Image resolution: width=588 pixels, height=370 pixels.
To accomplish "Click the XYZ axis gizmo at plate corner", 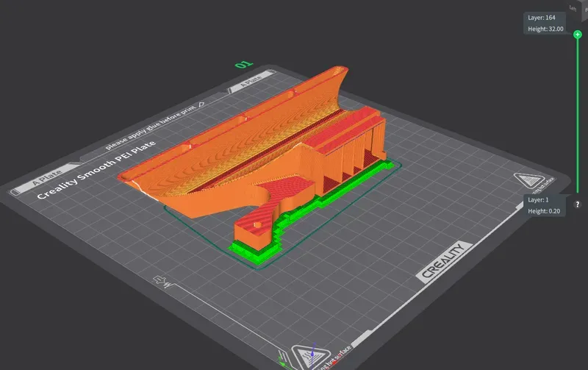I will [x=285, y=358].
